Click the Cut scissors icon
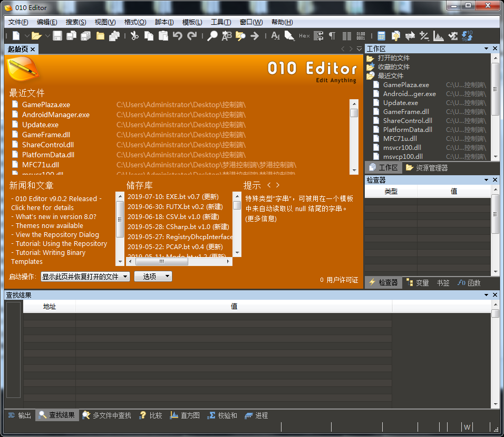 click(134, 36)
